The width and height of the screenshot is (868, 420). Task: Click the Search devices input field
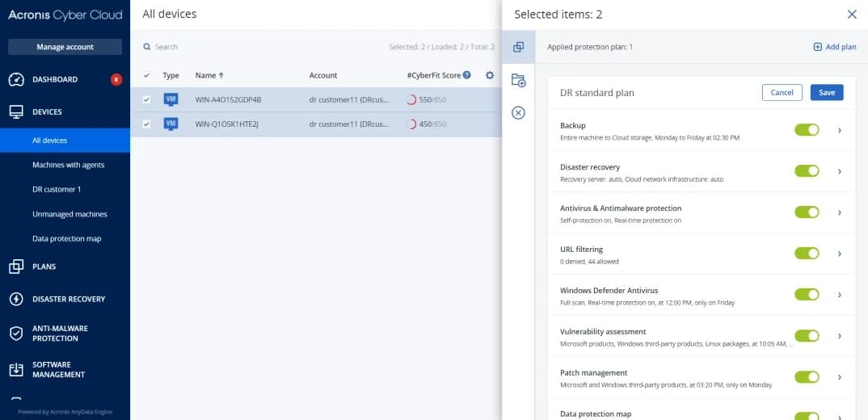tap(242, 47)
